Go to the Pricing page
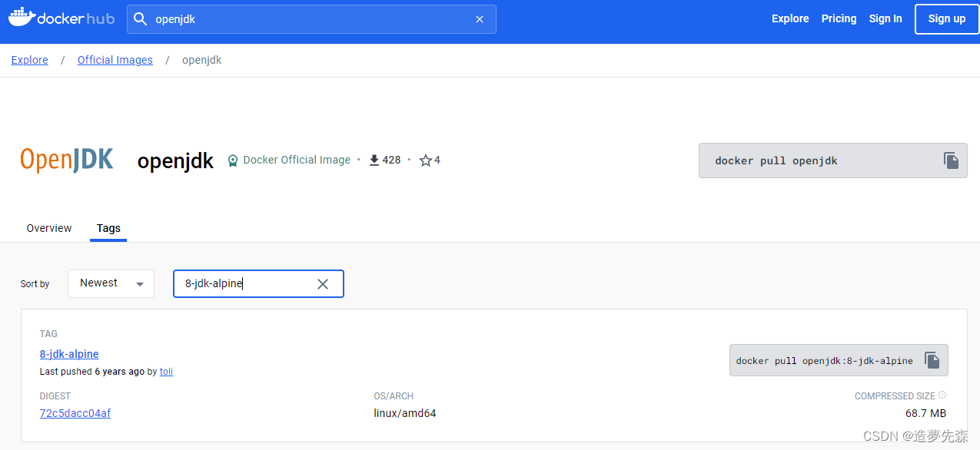The height and width of the screenshot is (450, 980). tap(839, 18)
